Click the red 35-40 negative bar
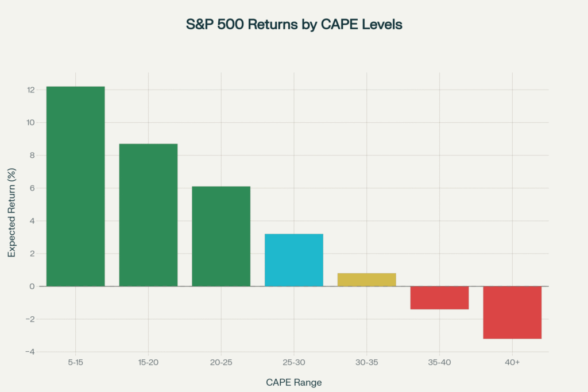Image resolution: width=588 pixels, height=392 pixels. pyautogui.click(x=439, y=297)
